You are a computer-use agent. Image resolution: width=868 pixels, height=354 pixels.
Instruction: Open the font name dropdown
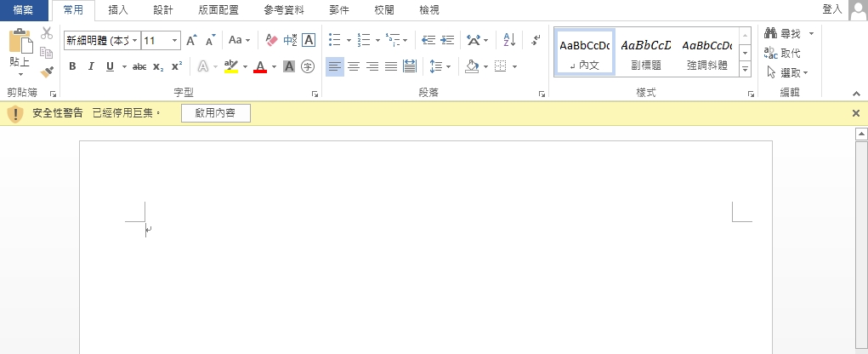pos(134,40)
